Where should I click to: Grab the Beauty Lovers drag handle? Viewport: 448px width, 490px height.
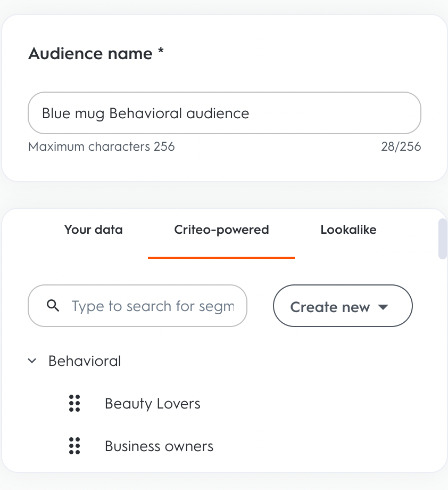(x=74, y=403)
